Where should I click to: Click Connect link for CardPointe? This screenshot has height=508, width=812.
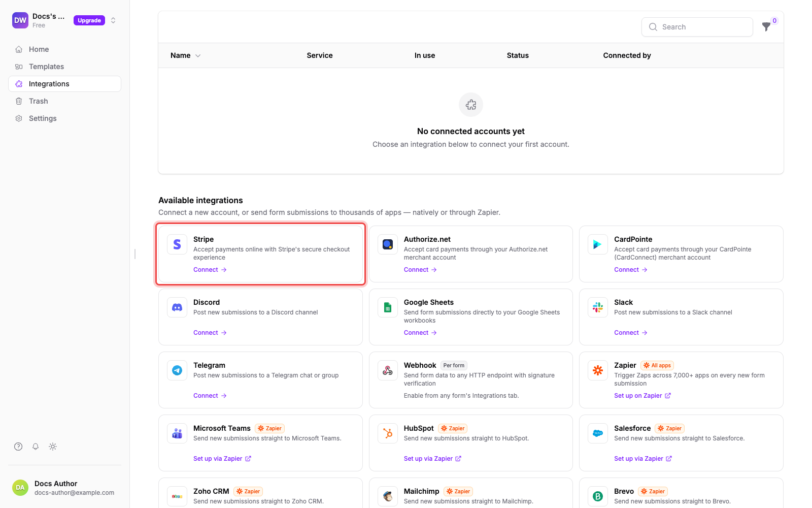631,270
